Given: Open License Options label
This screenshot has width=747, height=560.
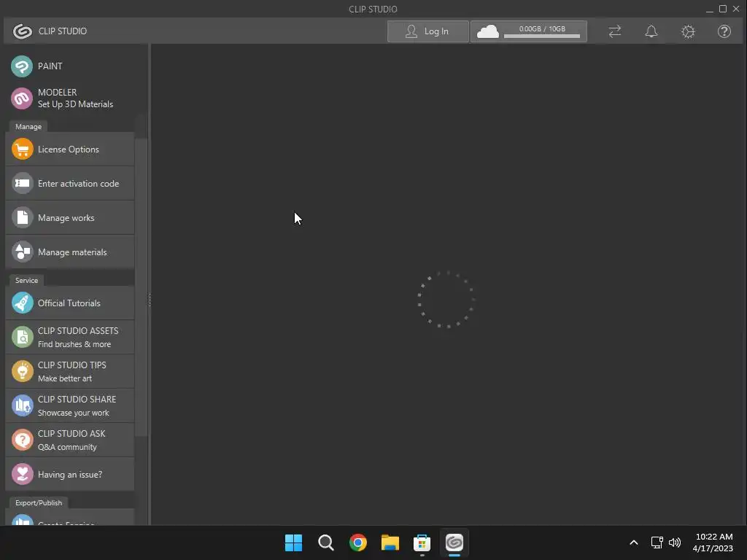Looking at the screenshot, I should (x=69, y=149).
